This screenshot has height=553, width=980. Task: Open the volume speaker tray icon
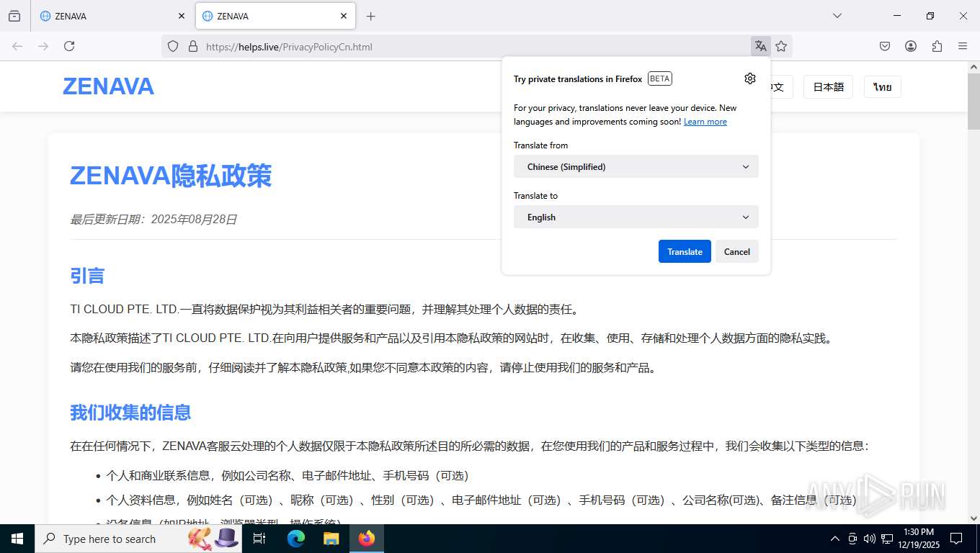[870, 539]
